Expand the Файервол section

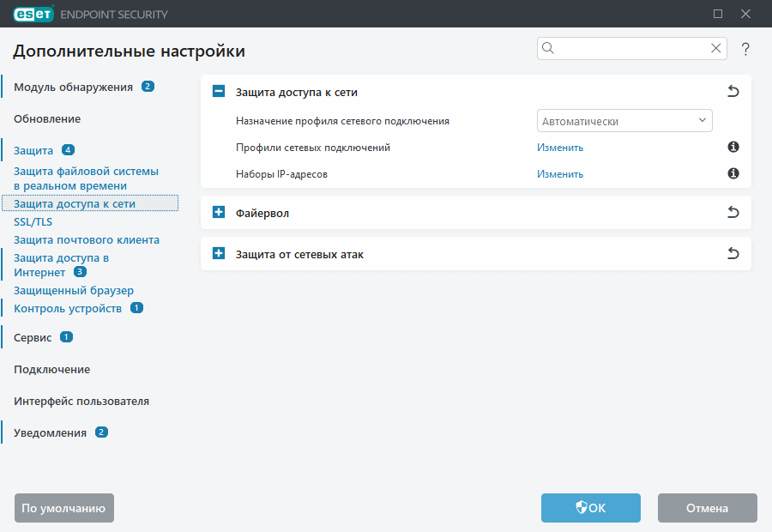[217, 212]
